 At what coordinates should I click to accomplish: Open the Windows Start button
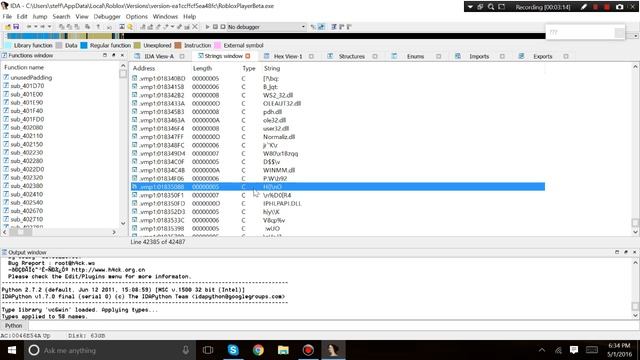(x=12, y=350)
